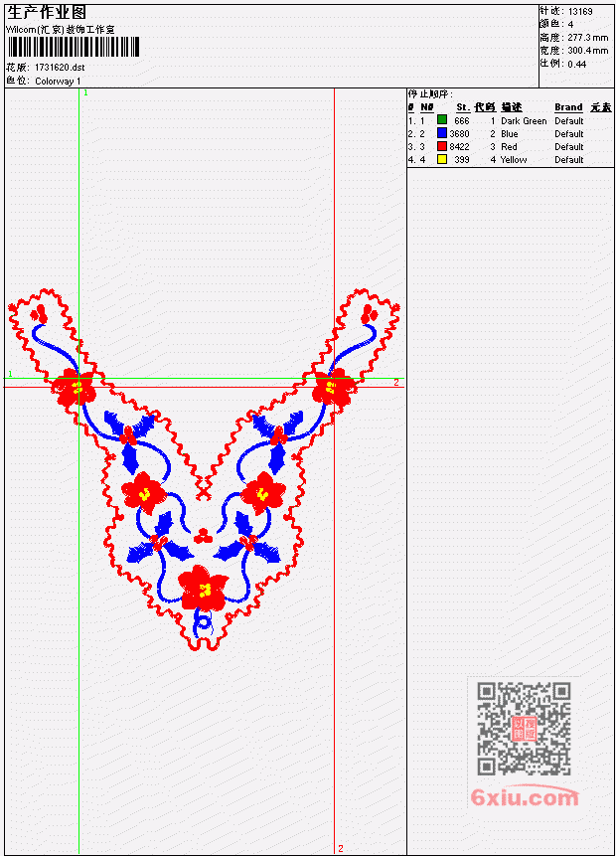The image size is (616, 856).
Task: Select the Blue thread color swatch
Action: [442, 133]
